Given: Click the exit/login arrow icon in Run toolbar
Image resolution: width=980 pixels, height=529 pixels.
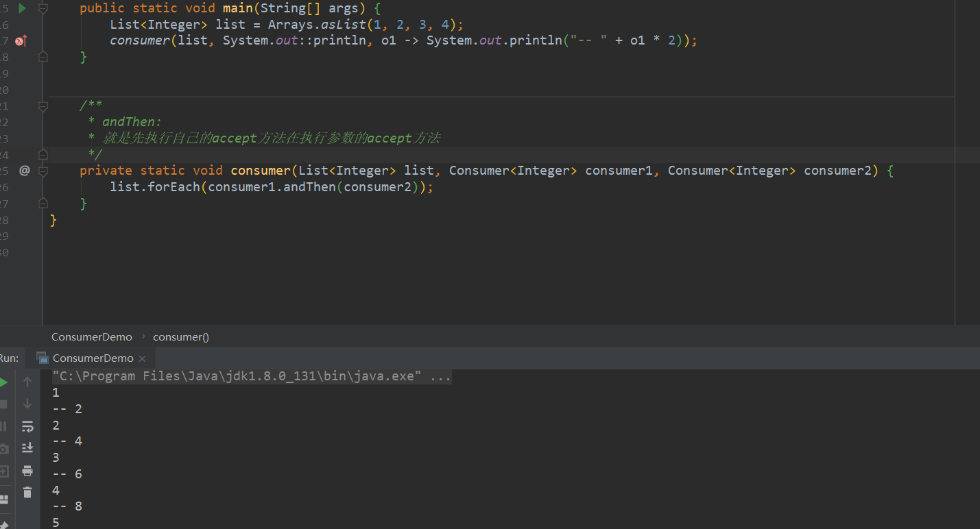Looking at the screenshot, I should click(4, 471).
